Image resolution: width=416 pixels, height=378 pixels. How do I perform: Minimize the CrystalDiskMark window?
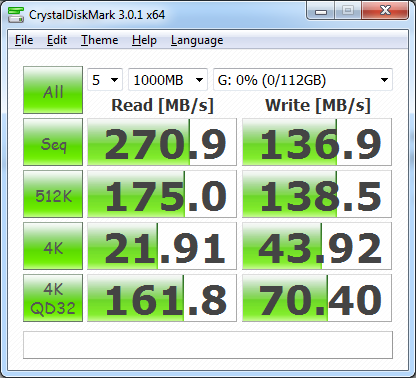coord(321,12)
